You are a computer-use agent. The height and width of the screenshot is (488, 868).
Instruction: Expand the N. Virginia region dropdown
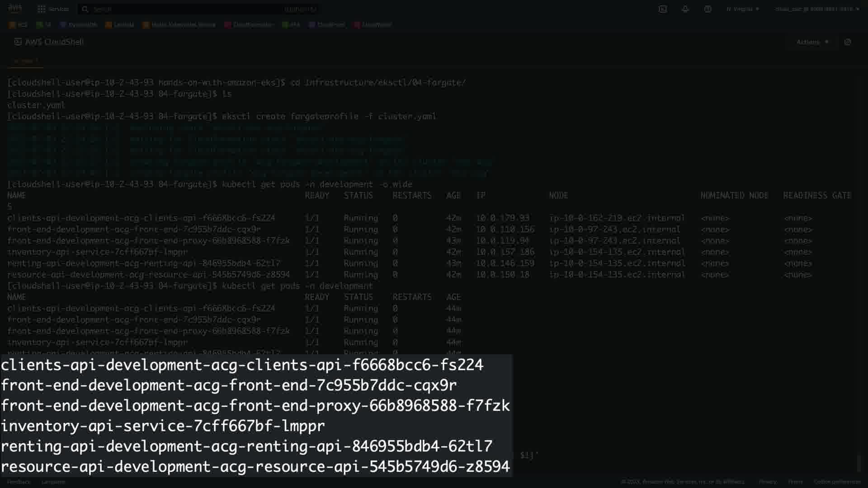743,9
